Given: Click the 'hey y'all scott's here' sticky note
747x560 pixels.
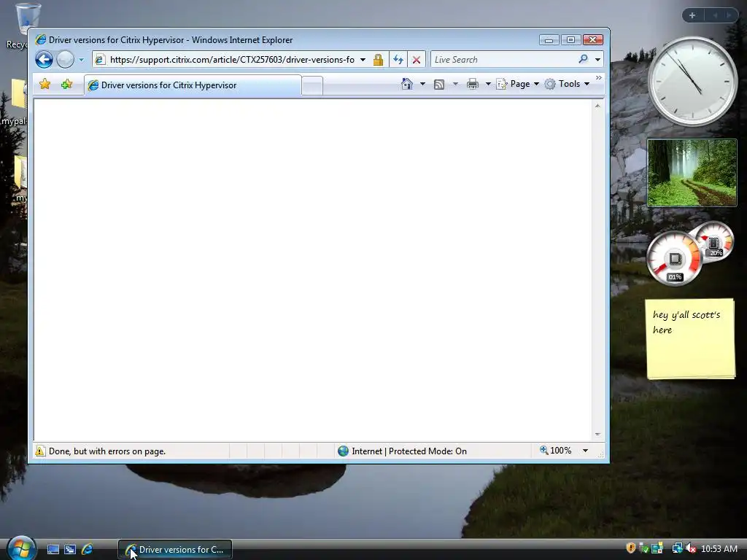Looking at the screenshot, I should click(x=690, y=338).
